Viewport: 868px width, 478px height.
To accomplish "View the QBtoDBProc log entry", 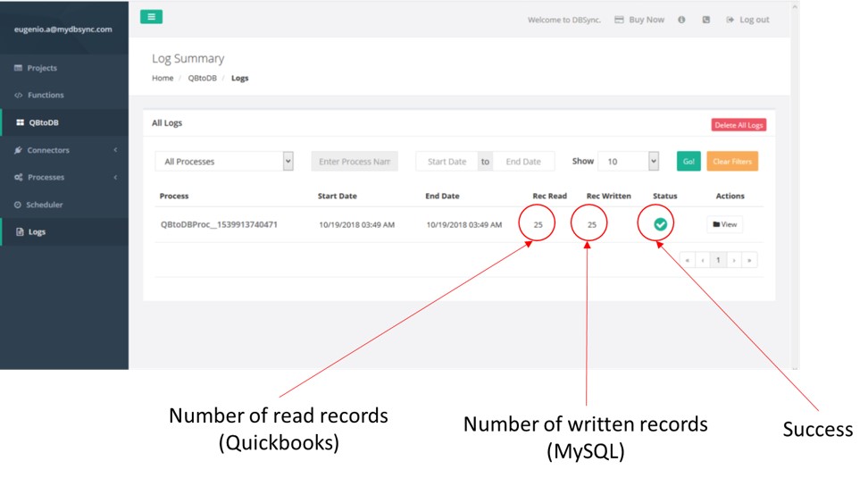I will [x=724, y=224].
